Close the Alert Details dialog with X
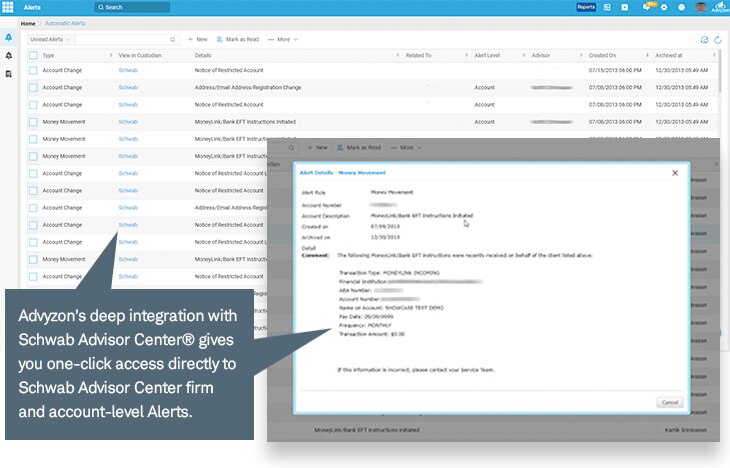 [675, 173]
